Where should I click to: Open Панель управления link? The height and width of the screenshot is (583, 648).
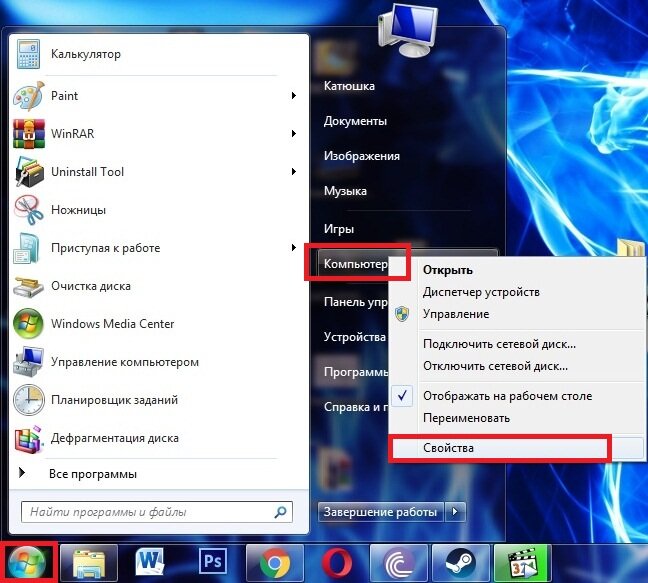355,302
